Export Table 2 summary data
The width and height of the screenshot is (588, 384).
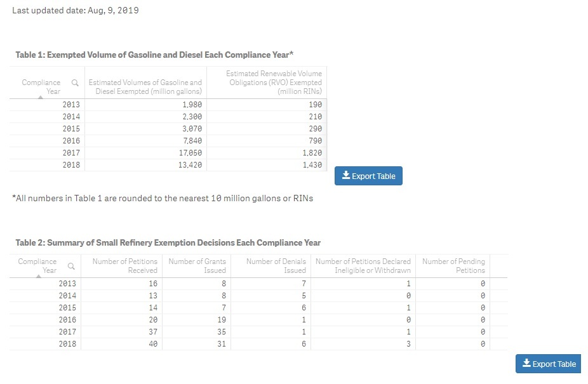click(x=548, y=364)
